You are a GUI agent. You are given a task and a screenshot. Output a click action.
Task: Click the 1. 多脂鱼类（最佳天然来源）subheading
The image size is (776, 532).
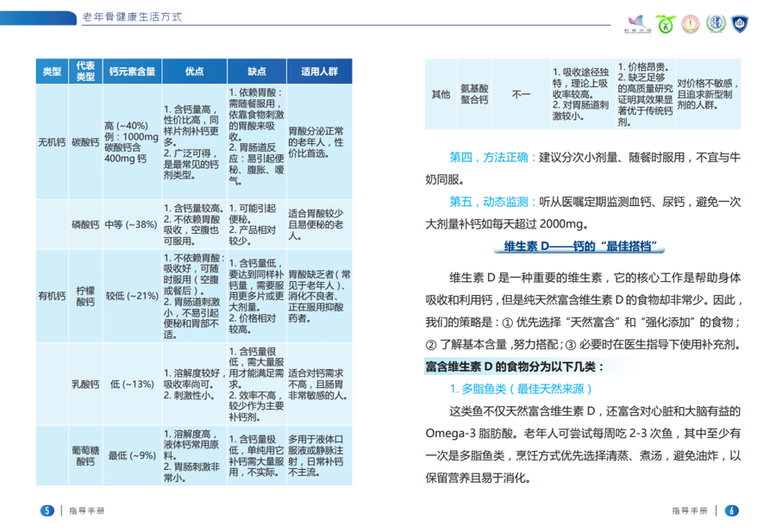tap(521, 389)
